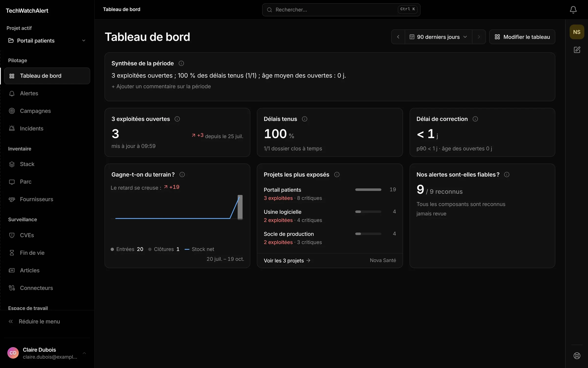Screen dimensions: 588x368
Task: Click the NS avatar badge
Action: click(577, 32)
